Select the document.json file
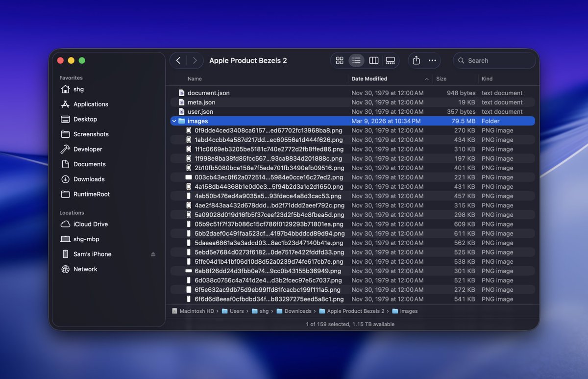Image resolution: width=588 pixels, height=379 pixels. pos(353,93)
